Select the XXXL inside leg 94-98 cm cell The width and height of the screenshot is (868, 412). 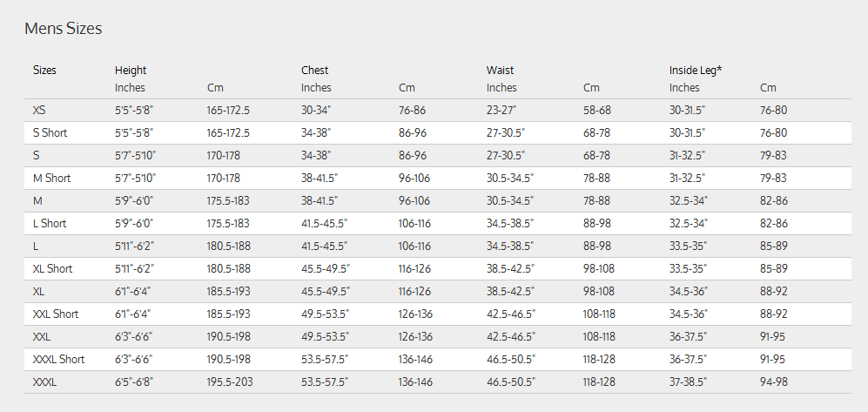773,382
